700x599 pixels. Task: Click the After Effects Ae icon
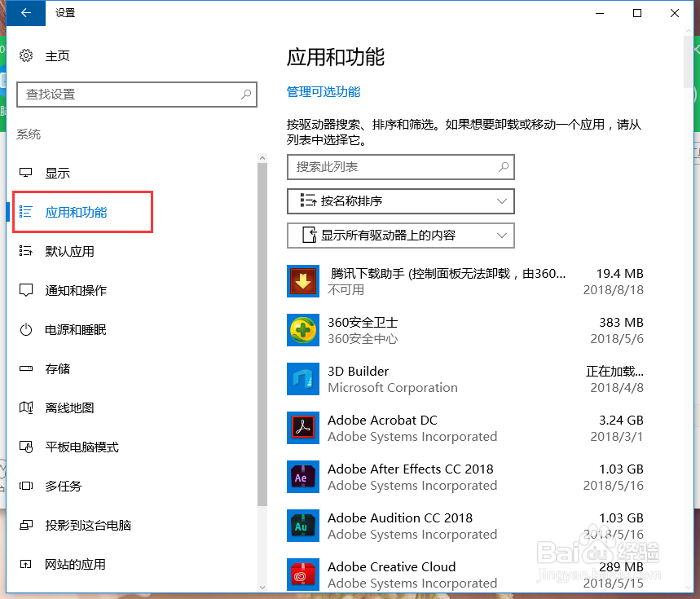coord(303,477)
